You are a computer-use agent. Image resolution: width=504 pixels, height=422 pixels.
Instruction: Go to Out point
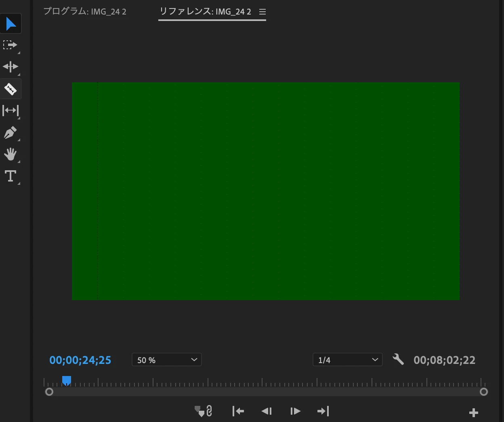pyautogui.click(x=323, y=411)
